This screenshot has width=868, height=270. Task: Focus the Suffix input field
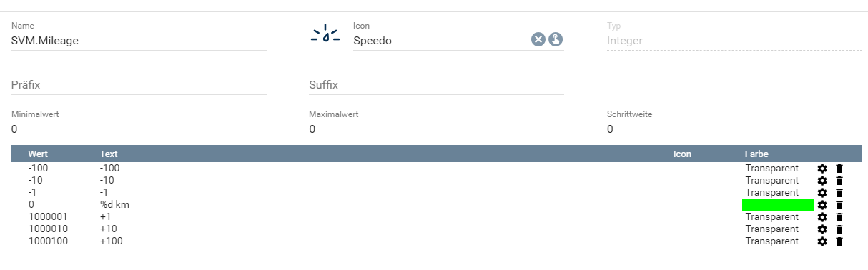point(436,85)
